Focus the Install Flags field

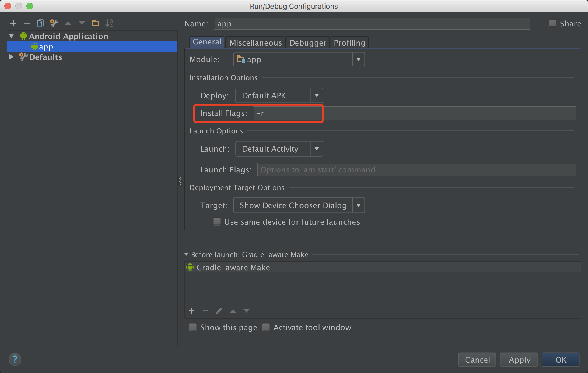(414, 113)
